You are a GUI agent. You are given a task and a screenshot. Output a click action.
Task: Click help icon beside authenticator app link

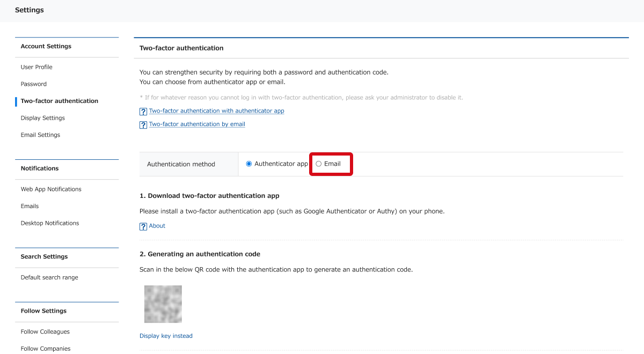pos(143,112)
